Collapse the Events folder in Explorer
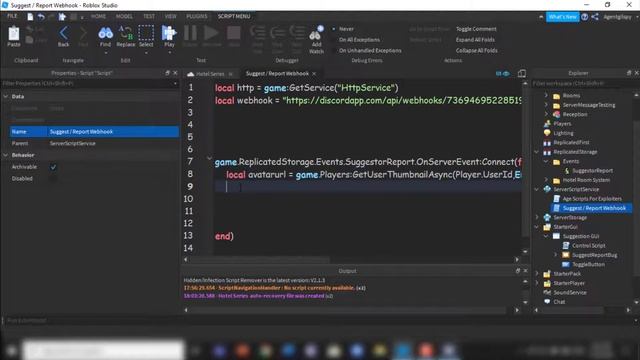The width and height of the screenshot is (640, 360). (x=546, y=161)
